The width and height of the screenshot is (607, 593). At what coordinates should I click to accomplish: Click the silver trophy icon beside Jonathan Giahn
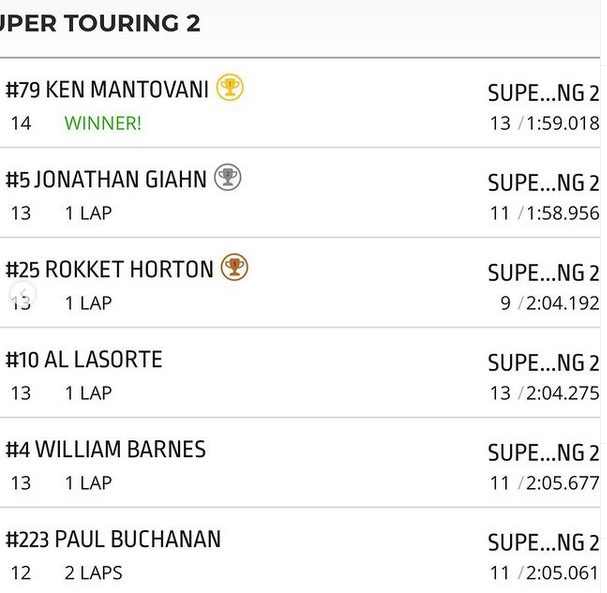tap(228, 177)
